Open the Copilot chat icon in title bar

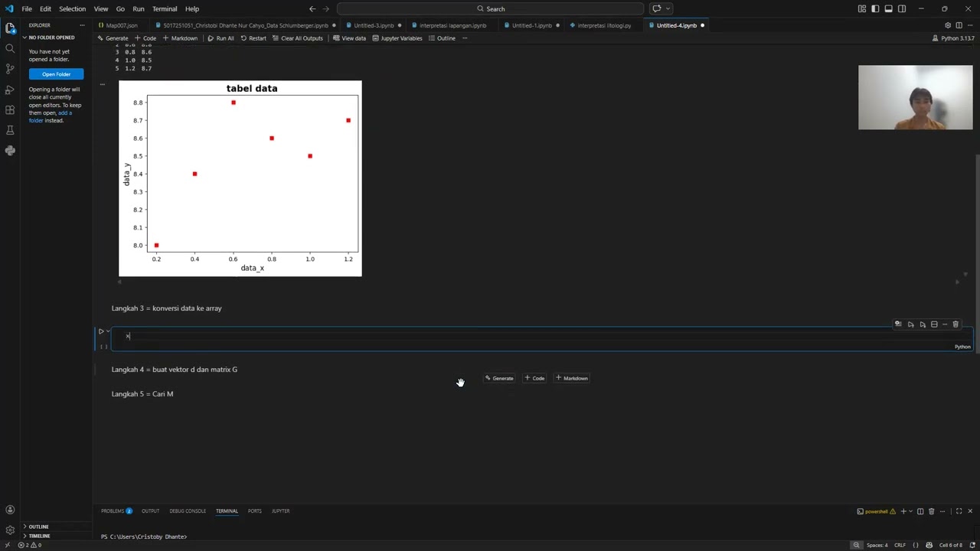[656, 9]
